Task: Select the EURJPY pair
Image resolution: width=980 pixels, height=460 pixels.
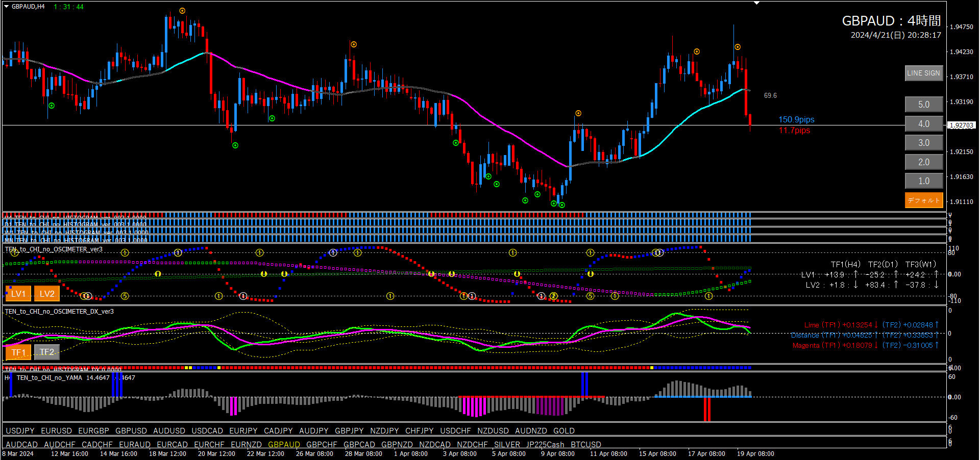Action: [x=243, y=431]
